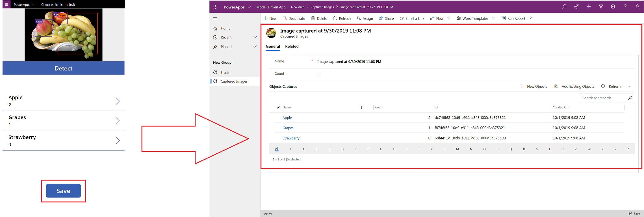Image resolution: width=644 pixels, height=217 pixels.
Task: Open the settings gear icon
Action: pyautogui.click(x=613, y=7)
